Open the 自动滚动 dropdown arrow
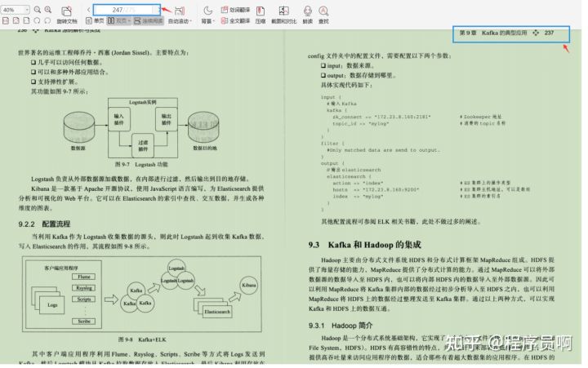 tap(191, 21)
